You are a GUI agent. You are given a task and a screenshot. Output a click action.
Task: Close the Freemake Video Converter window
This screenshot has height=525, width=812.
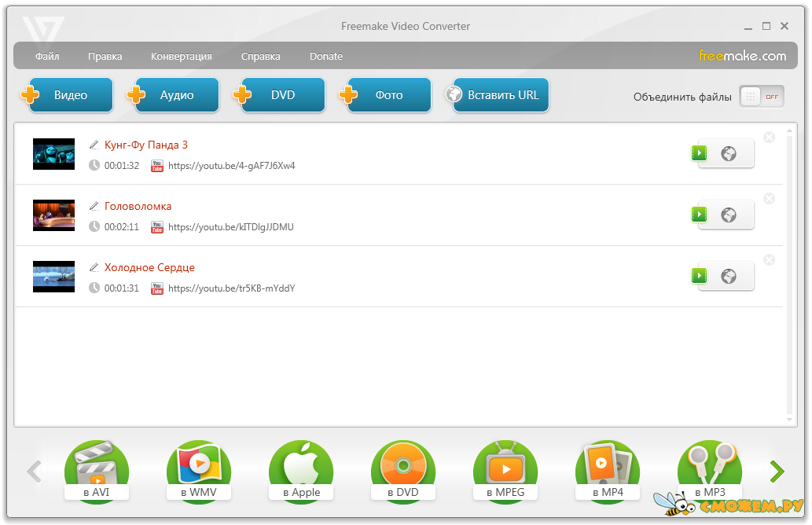tap(784, 26)
